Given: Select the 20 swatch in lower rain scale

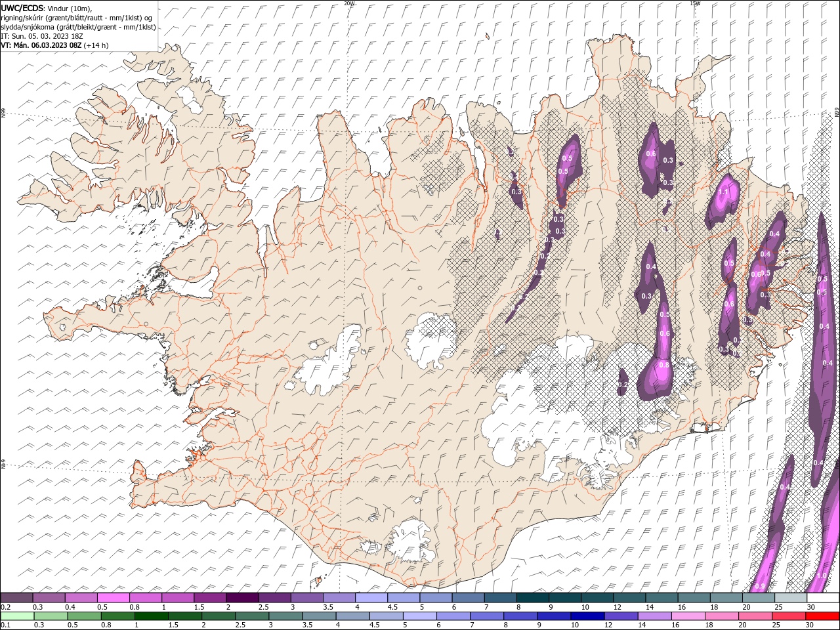Looking at the screenshot, I should [x=755, y=616].
